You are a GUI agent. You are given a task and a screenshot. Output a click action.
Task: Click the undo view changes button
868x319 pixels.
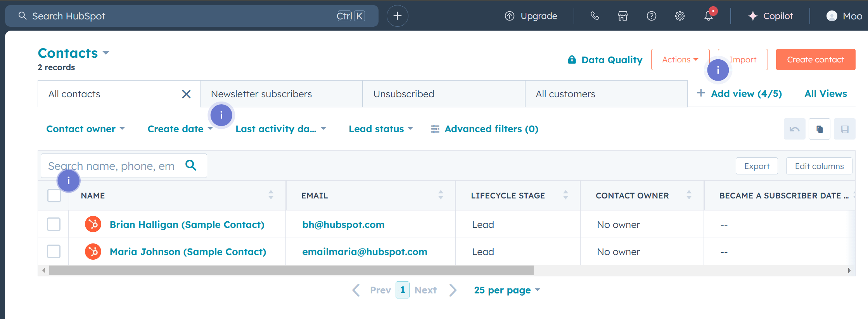(794, 129)
